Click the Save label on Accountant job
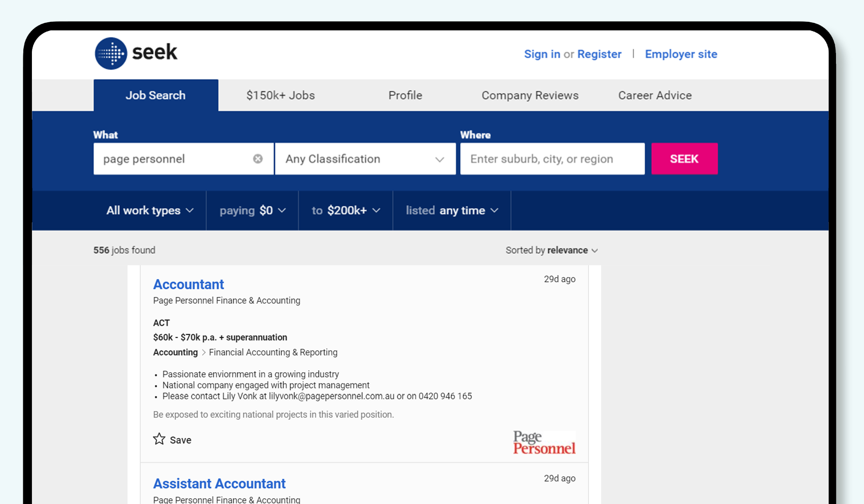 click(x=181, y=440)
